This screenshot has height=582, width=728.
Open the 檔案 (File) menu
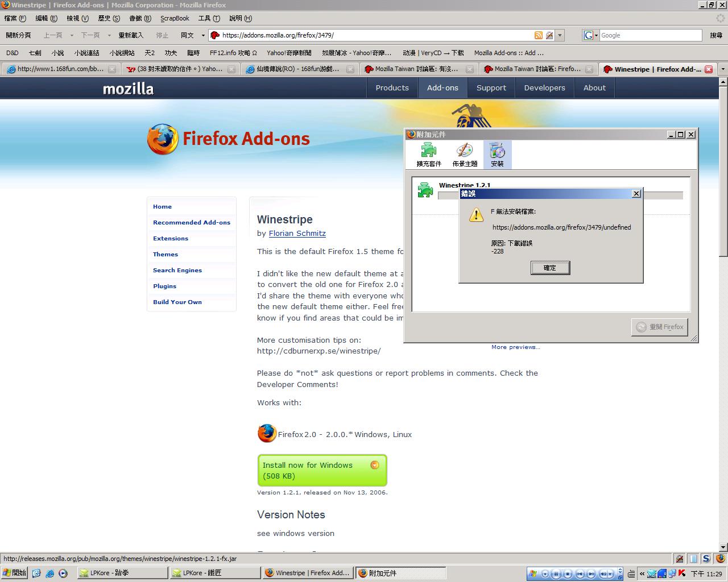[15, 18]
